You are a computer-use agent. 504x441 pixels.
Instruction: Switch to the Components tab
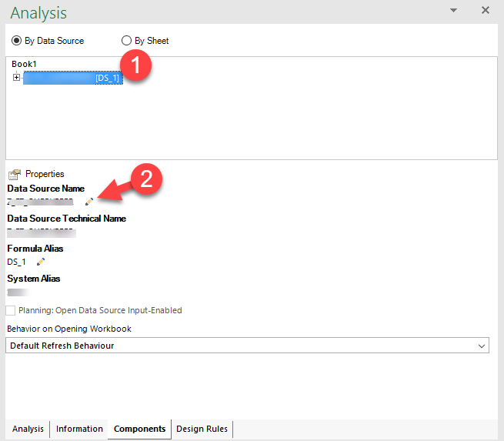pos(139,429)
